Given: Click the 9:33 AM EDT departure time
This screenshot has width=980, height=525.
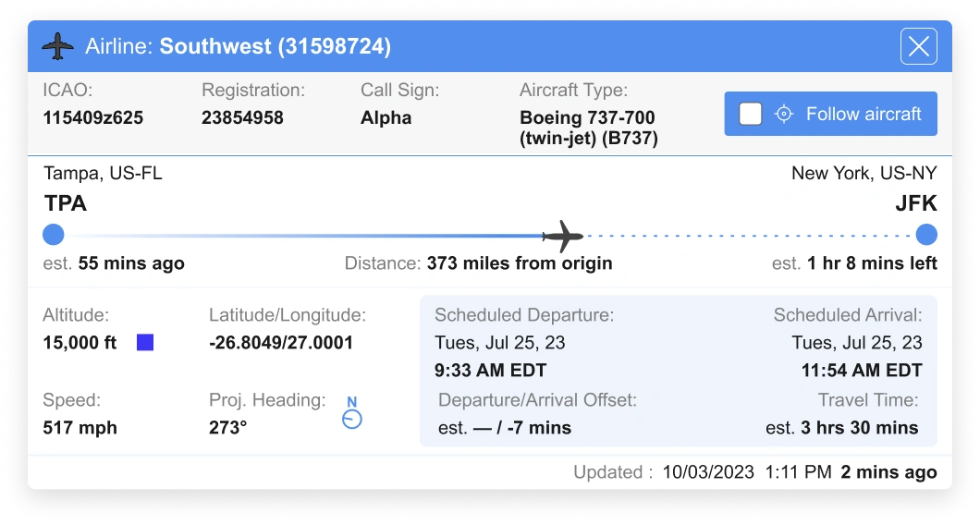Looking at the screenshot, I should pos(490,371).
